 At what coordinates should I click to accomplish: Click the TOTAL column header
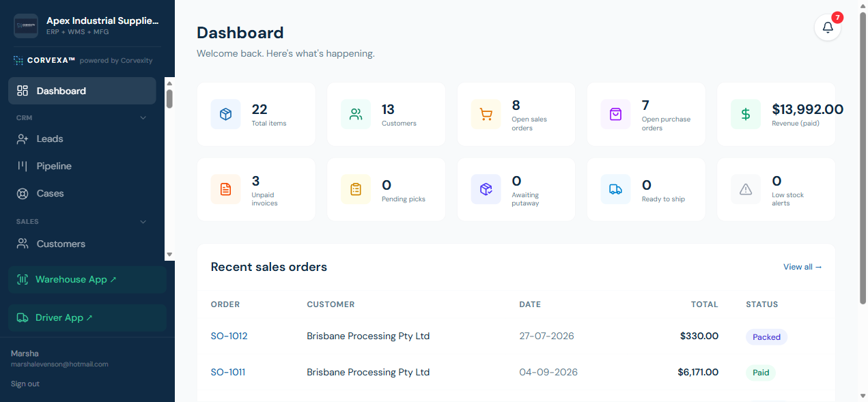(704, 304)
